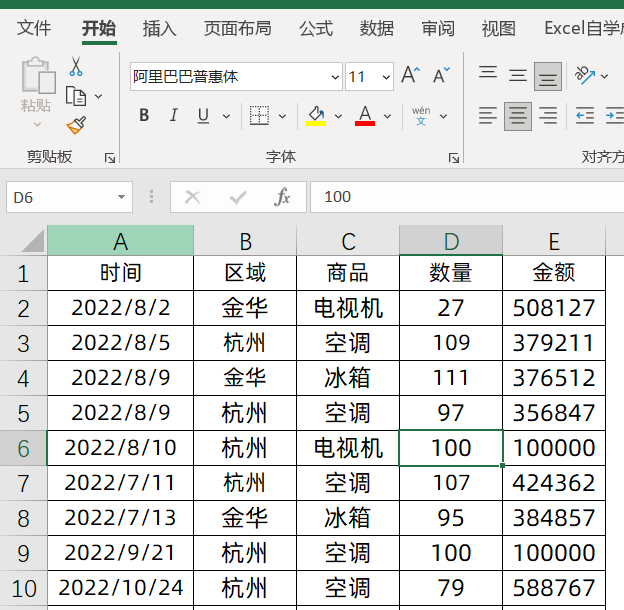This screenshot has height=610, width=624.
Task: Open Font group dialog launcher
Action: coord(454,158)
